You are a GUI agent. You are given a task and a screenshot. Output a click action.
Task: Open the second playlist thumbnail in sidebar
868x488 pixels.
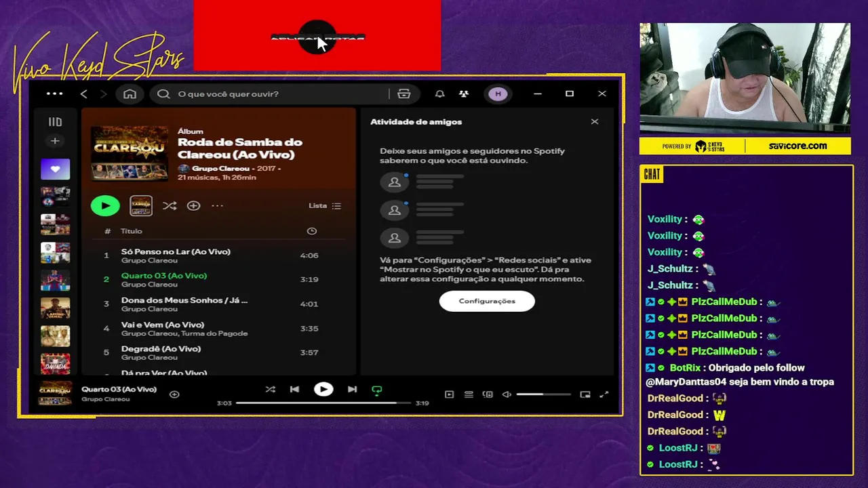pos(55,197)
